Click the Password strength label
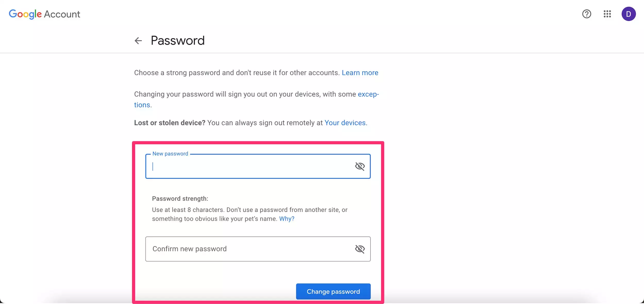This screenshot has height=304, width=644. pyautogui.click(x=180, y=199)
